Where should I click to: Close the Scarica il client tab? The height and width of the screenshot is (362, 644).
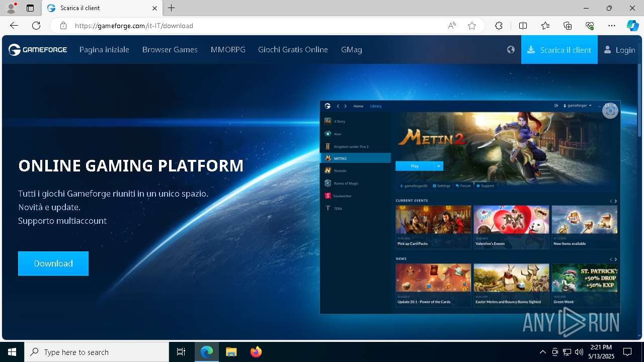(155, 8)
